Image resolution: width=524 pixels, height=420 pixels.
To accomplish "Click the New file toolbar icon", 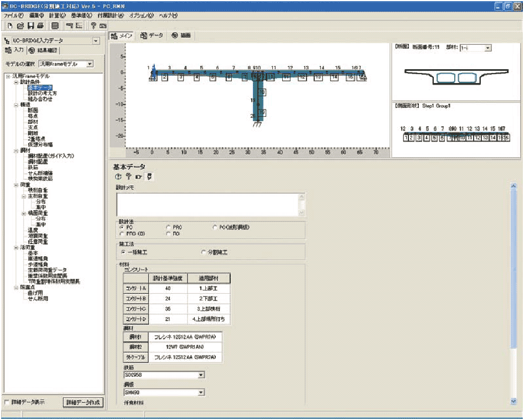I will (10, 25).
